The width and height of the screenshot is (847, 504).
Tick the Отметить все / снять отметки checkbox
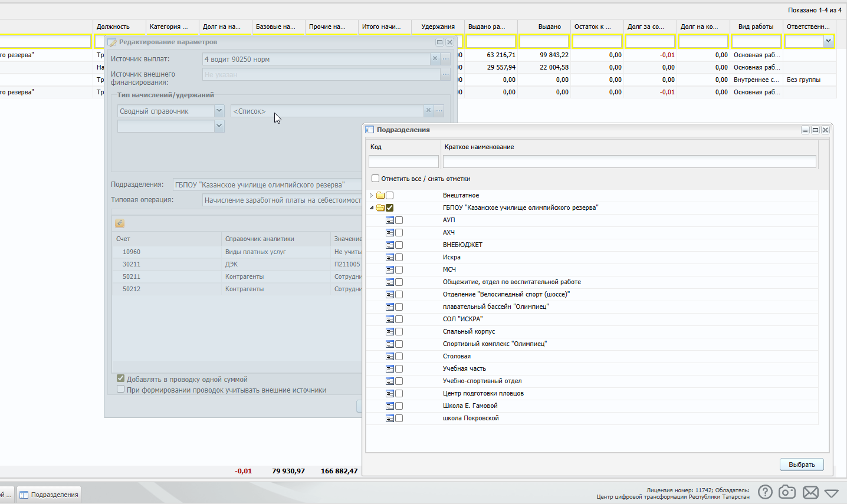point(375,179)
